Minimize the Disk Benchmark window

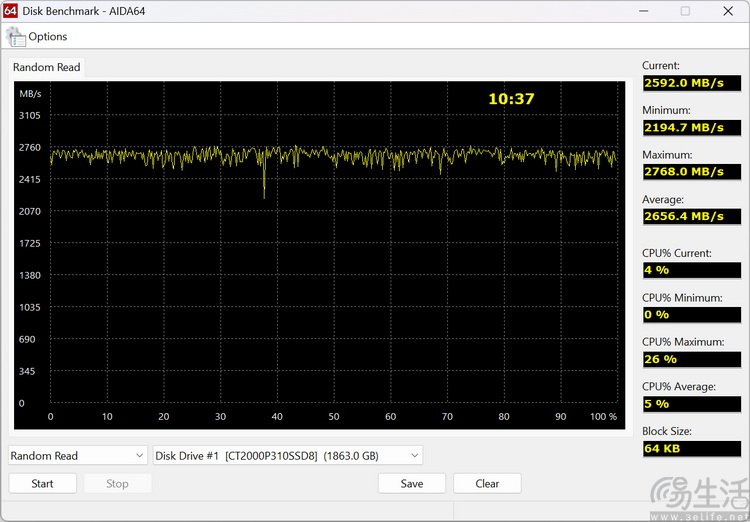click(643, 11)
